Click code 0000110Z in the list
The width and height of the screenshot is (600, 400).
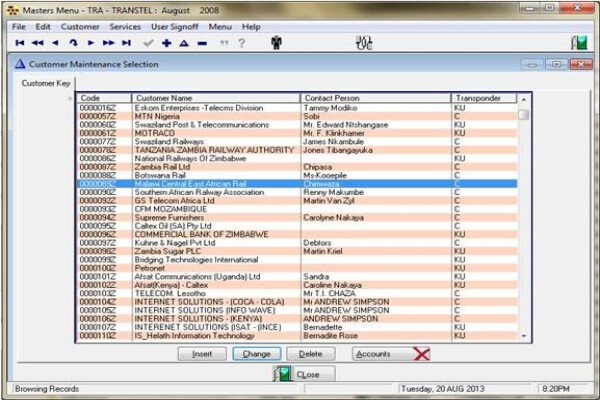[98, 336]
